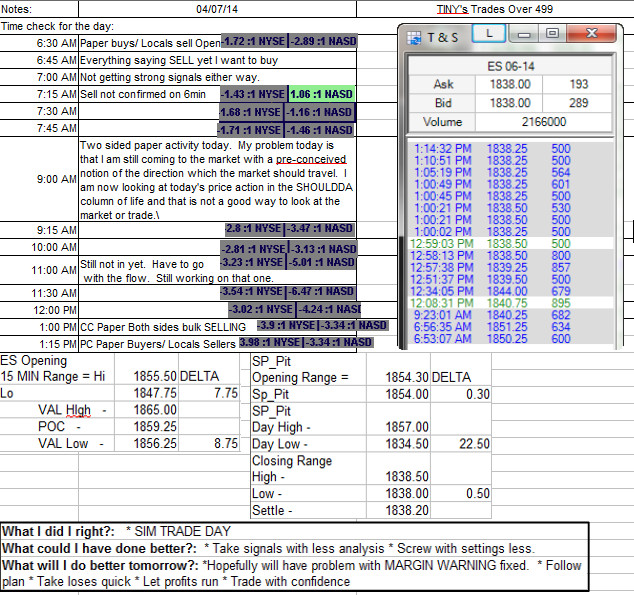Select the 11:30 AM time cell
The image size is (634, 595).
[x=39, y=293]
